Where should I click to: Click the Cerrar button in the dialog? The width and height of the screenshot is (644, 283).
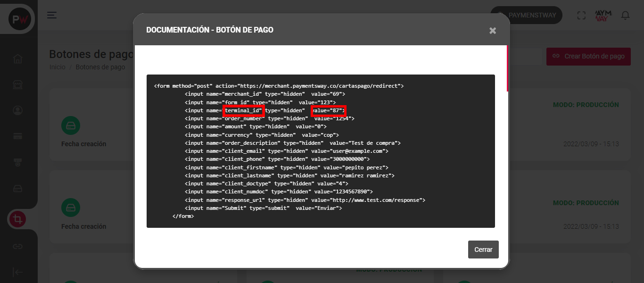point(483,250)
